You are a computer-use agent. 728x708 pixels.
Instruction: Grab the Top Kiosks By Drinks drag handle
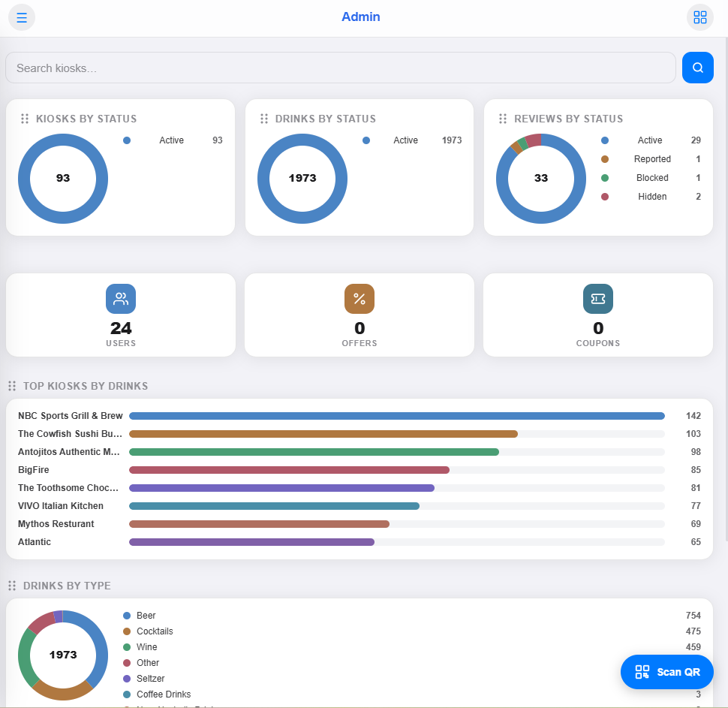coord(12,386)
